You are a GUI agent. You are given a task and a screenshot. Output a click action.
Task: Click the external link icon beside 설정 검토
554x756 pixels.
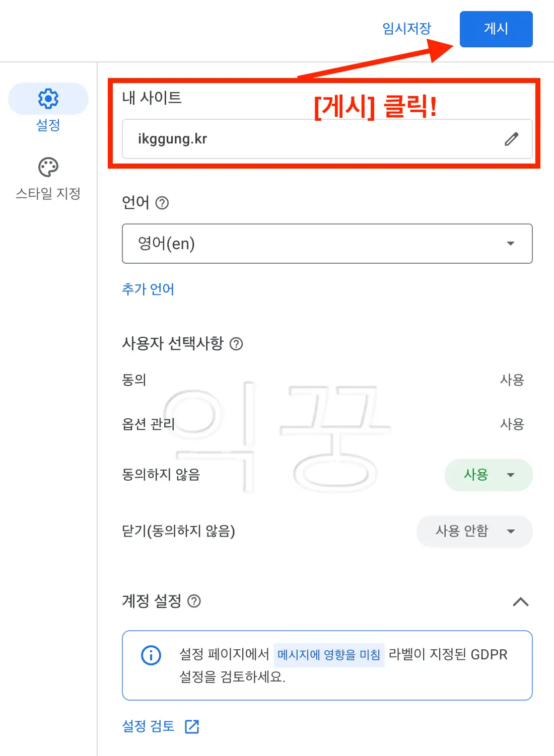coord(192,726)
